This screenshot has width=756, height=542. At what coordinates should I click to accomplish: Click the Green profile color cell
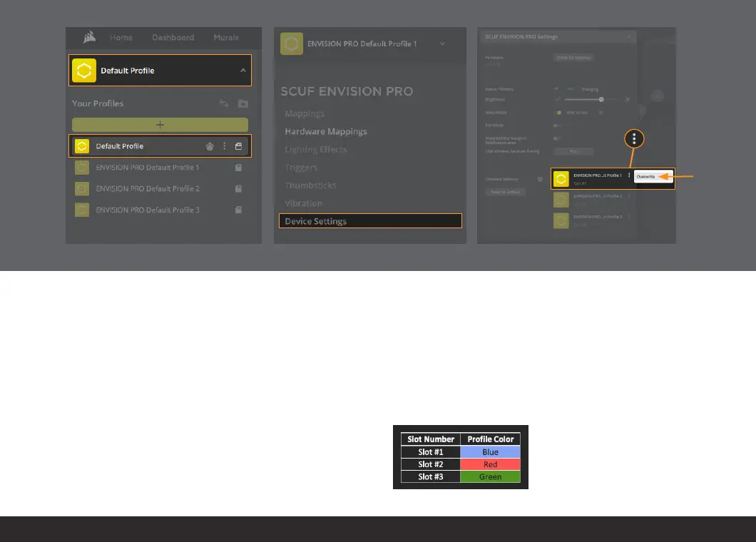[x=491, y=476]
